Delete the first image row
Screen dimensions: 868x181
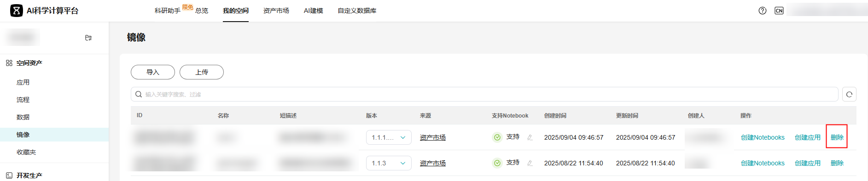point(837,137)
